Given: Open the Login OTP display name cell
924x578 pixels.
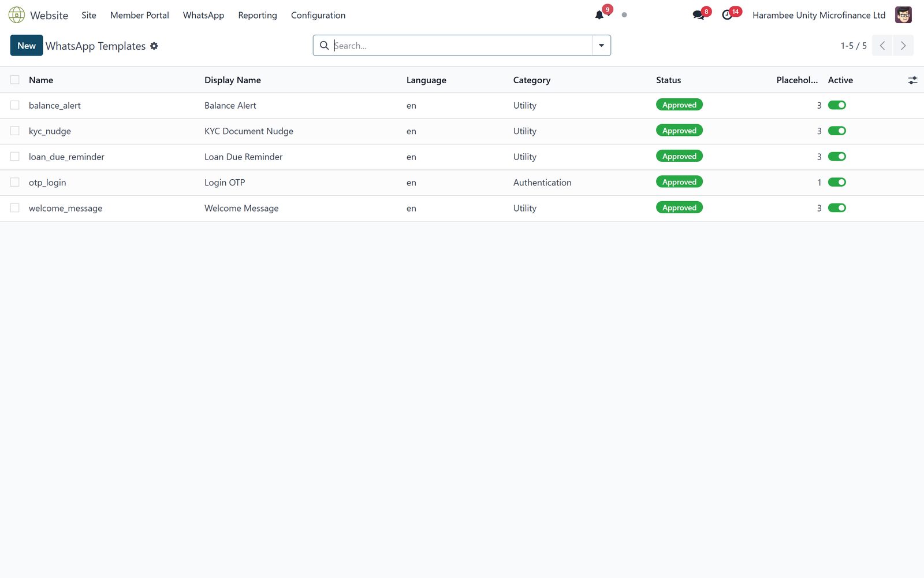Looking at the screenshot, I should point(225,182).
